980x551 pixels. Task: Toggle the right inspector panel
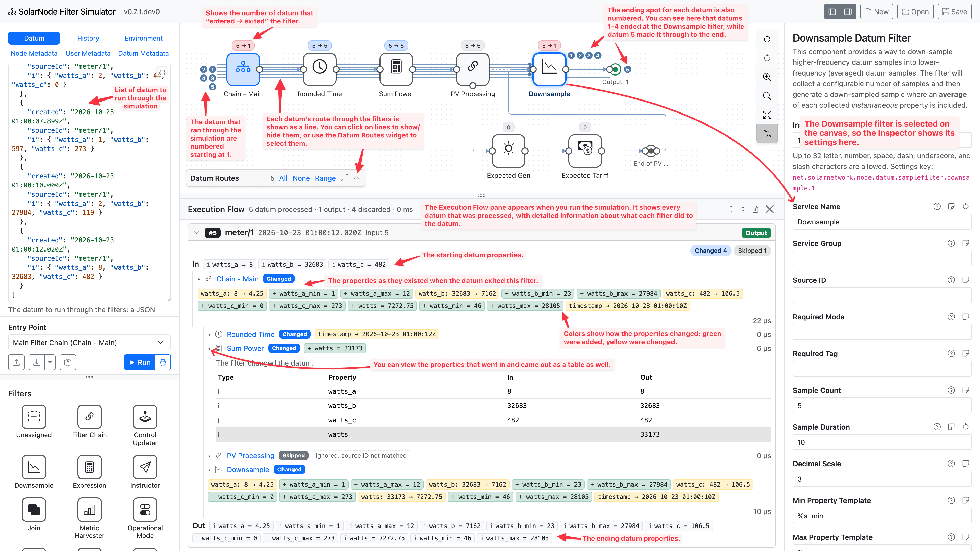point(848,12)
